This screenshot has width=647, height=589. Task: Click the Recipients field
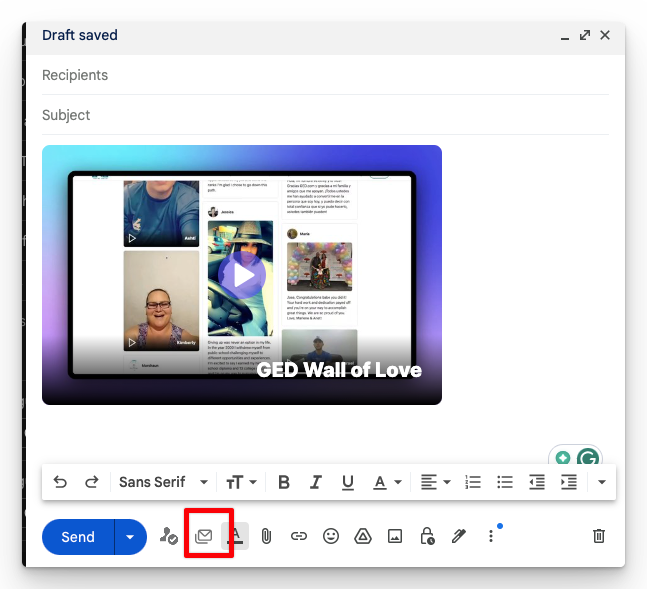325,75
